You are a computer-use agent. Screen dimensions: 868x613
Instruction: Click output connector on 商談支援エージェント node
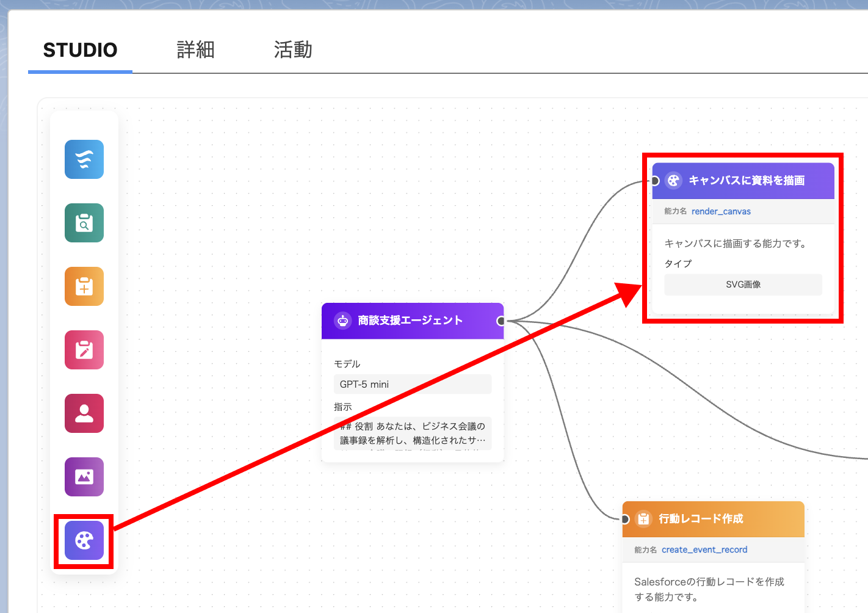tap(501, 321)
